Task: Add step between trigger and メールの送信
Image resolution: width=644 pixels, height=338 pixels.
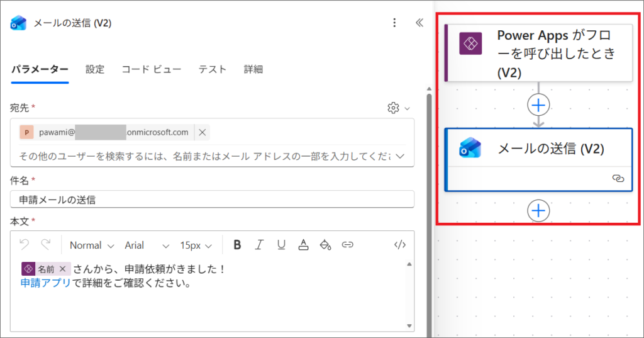Action: (x=538, y=104)
